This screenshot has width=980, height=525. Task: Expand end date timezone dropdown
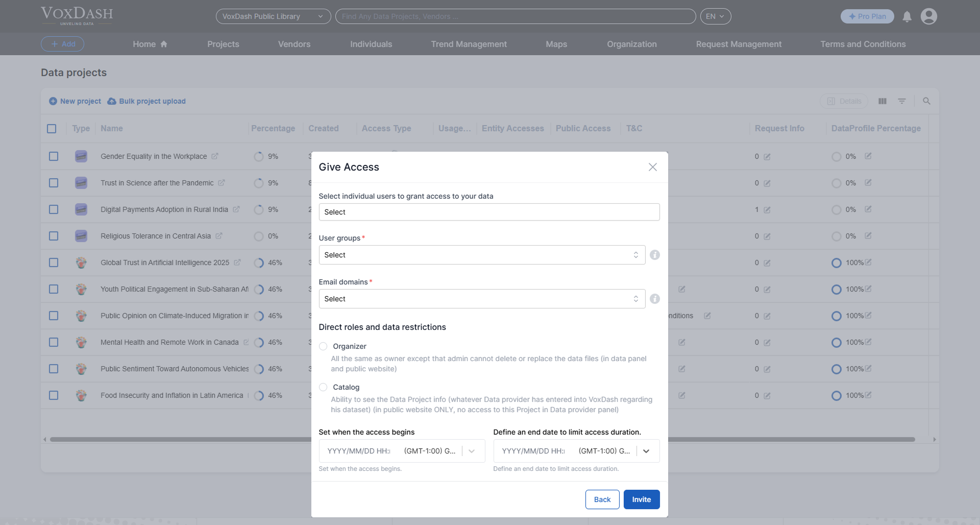tap(646, 451)
